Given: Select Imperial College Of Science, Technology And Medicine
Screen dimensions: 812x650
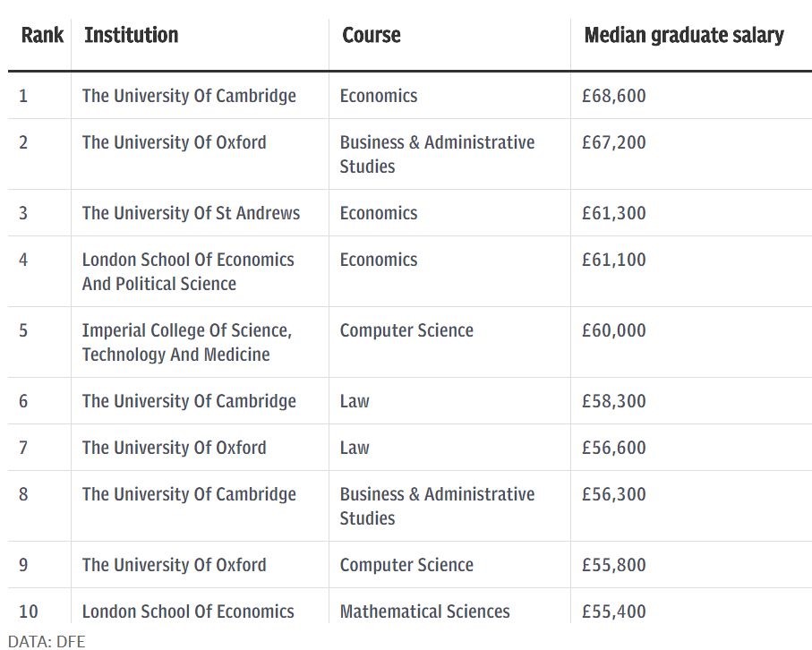Looking at the screenshot, I should click(x=186, y=342).
